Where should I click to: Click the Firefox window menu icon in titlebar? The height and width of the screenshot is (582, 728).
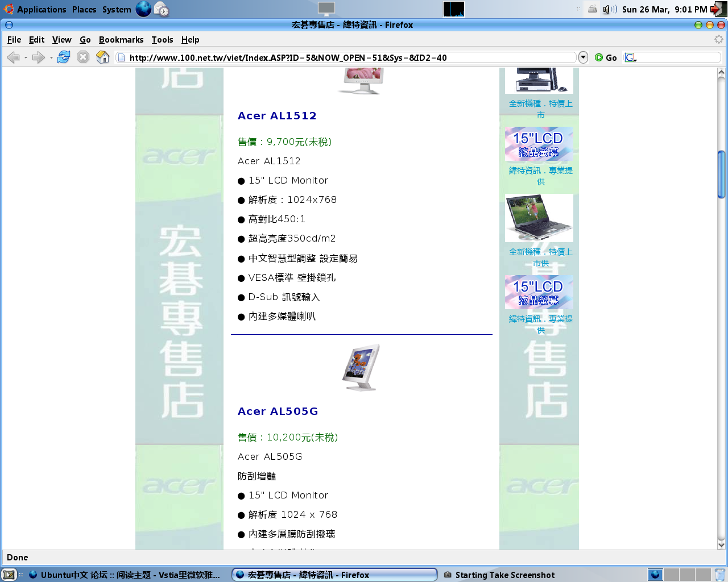click(9, 25)
